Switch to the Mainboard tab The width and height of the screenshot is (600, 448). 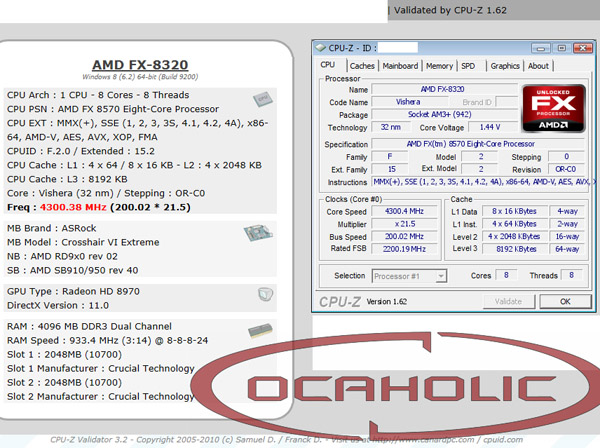(x=400, y=66)
